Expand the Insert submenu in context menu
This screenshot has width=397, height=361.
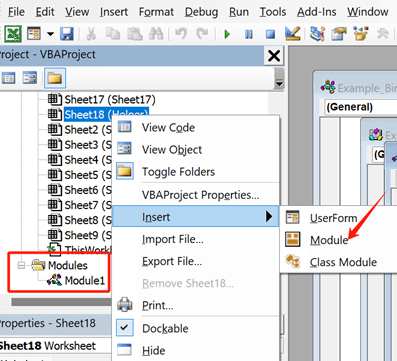click(196, 217)
